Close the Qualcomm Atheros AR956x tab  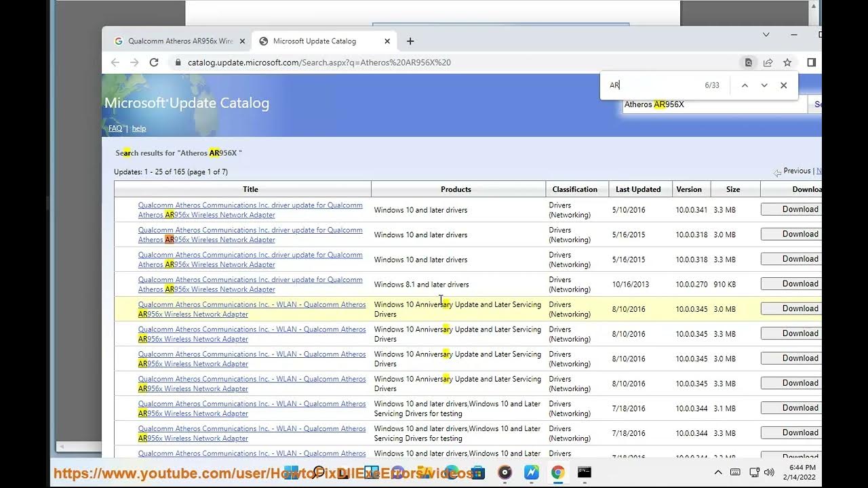tap(242, 41)
